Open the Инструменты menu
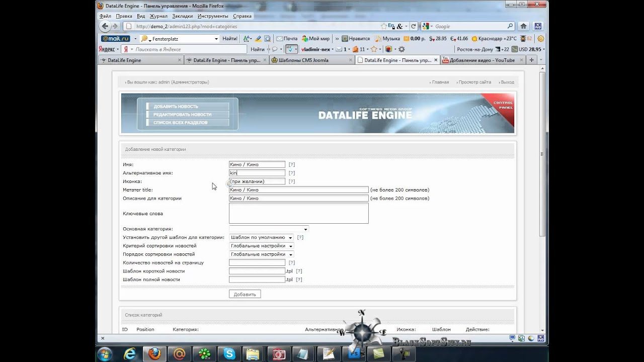644x362 pixels. click(213, 16)
